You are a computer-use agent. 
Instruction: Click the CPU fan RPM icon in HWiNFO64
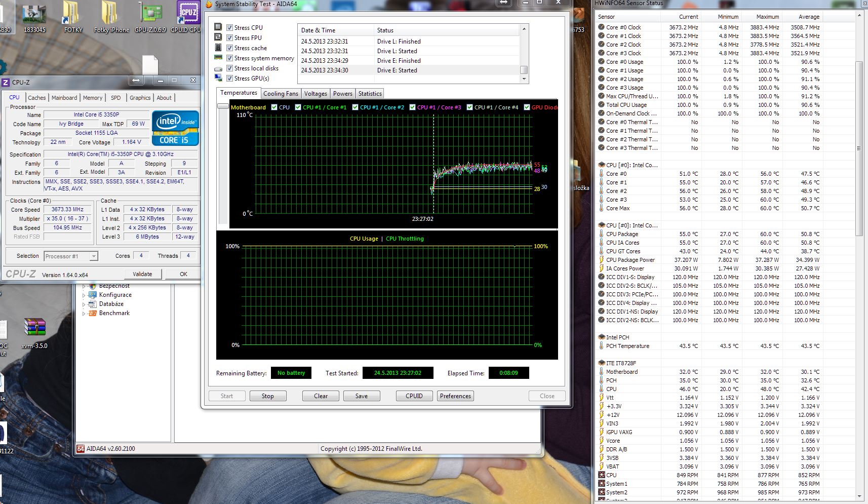(602, 475)
